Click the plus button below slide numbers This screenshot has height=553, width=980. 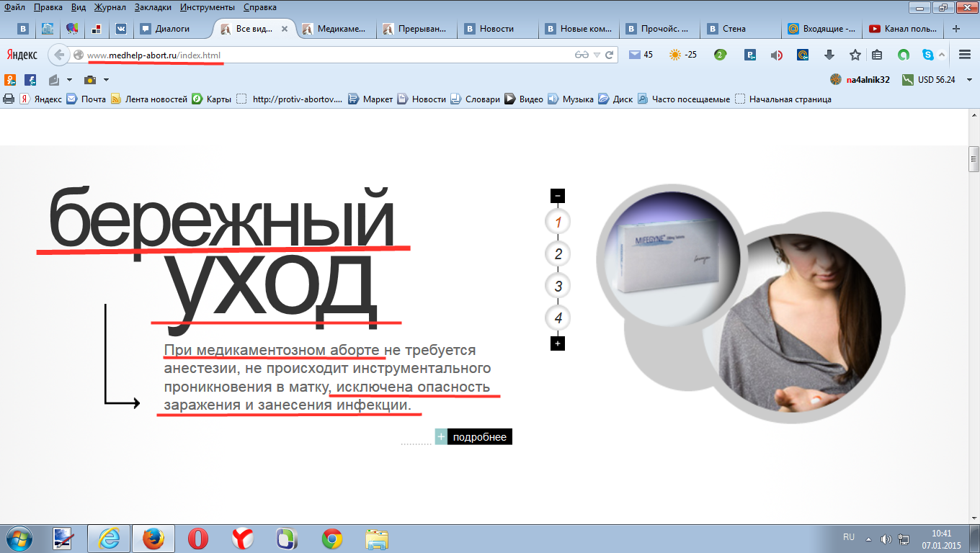(558, 343)
